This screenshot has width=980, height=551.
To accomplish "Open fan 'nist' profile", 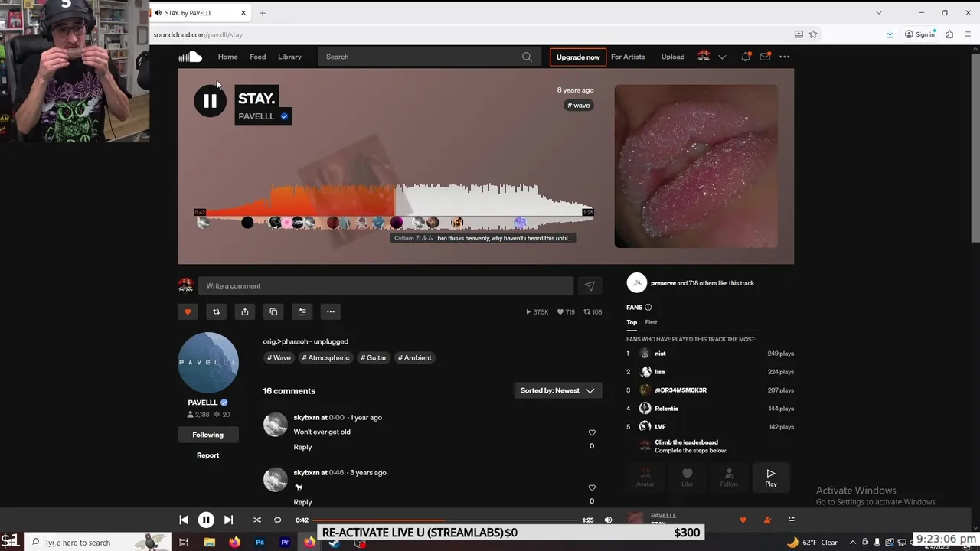I will click(x=660, y=354).
